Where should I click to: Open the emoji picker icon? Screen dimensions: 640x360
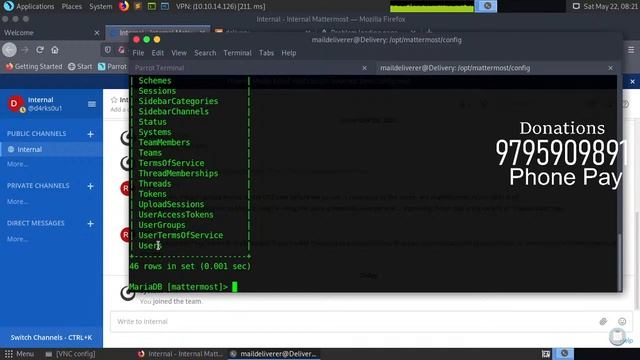[622, 322]
